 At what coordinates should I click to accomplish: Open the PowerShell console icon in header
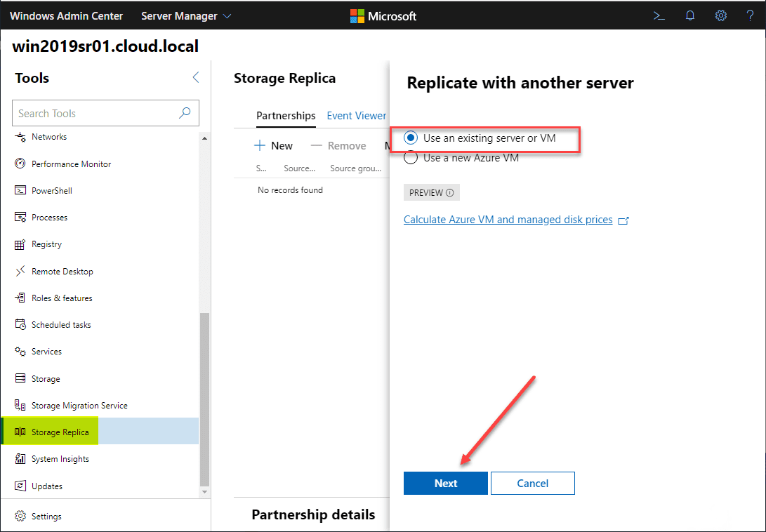pos(659,15)
